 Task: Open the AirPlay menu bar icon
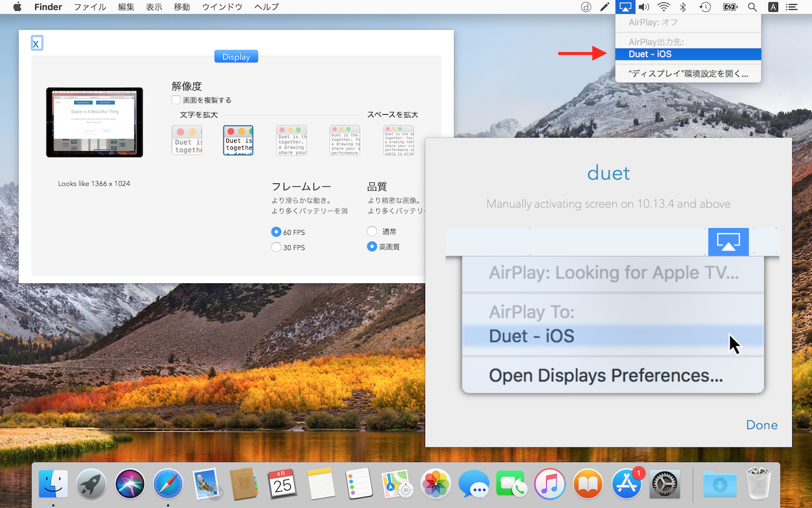coord(625,7)
